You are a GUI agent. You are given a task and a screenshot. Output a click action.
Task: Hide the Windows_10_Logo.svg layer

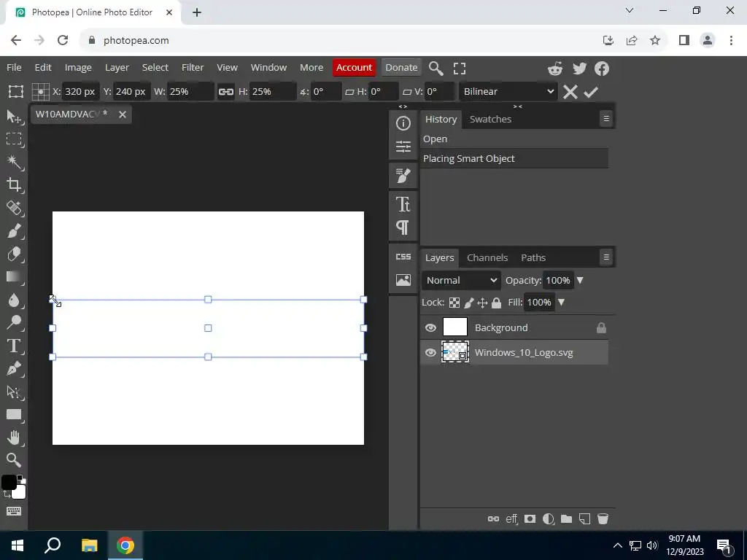[x=430, y=352]
